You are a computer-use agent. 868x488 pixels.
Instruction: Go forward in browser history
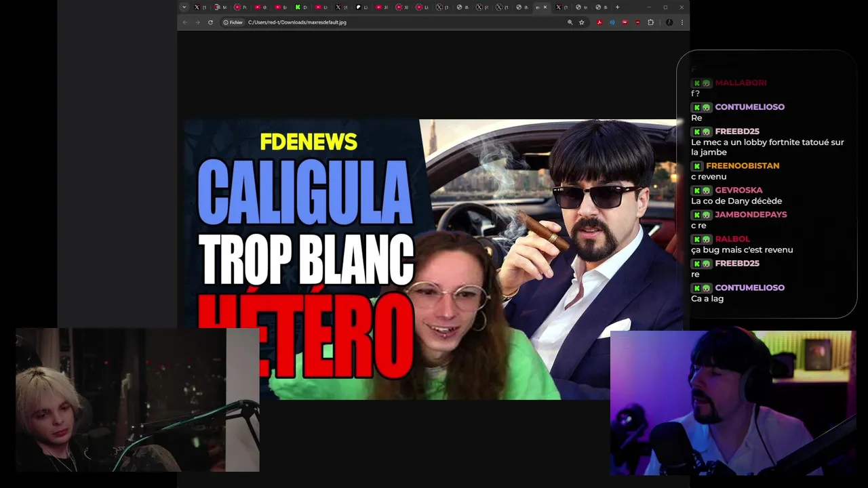197,22
